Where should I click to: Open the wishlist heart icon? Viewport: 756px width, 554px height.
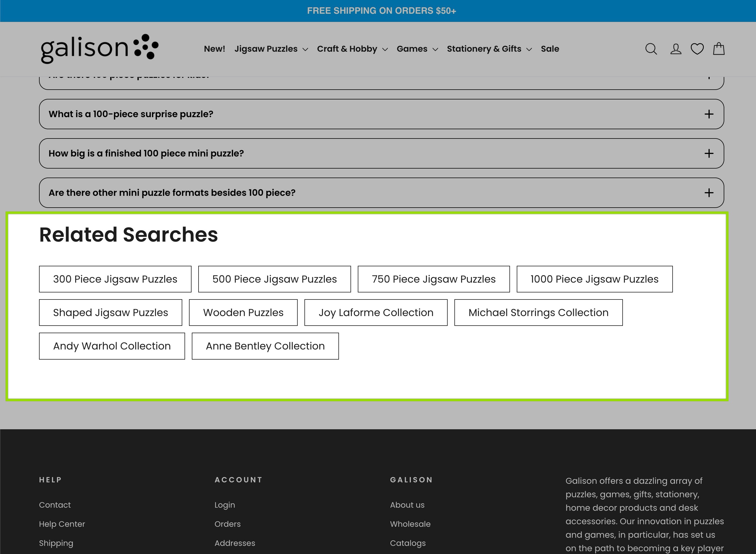(697, 49)
